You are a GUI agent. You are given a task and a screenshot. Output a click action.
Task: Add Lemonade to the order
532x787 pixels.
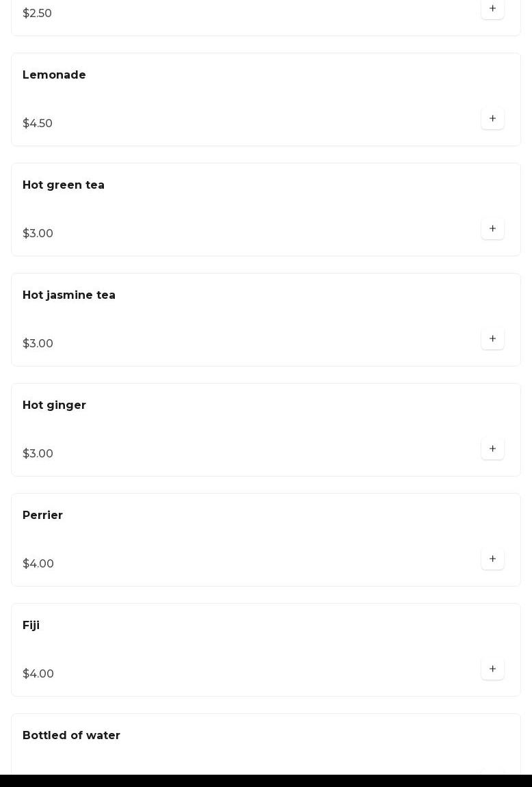tap(492, 119)
